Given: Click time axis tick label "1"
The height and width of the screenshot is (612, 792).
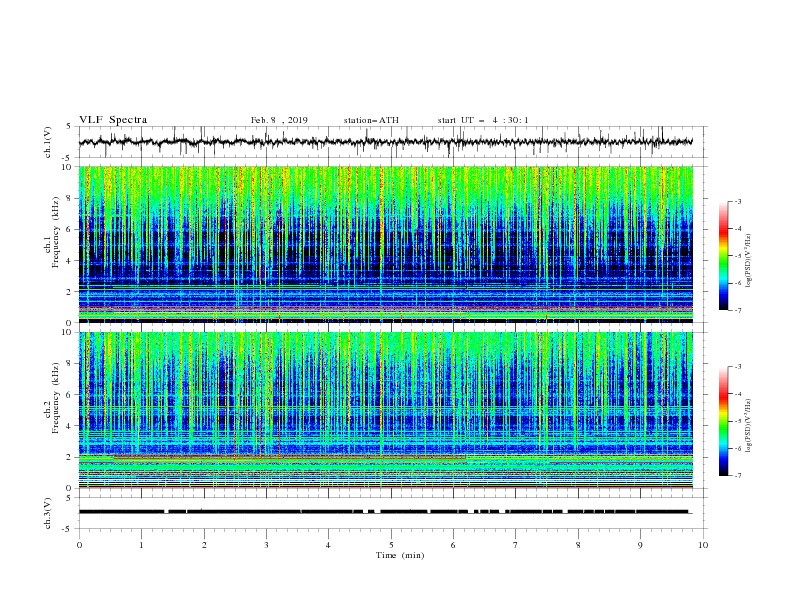Looking at the screenshot, I should (141, 545).
